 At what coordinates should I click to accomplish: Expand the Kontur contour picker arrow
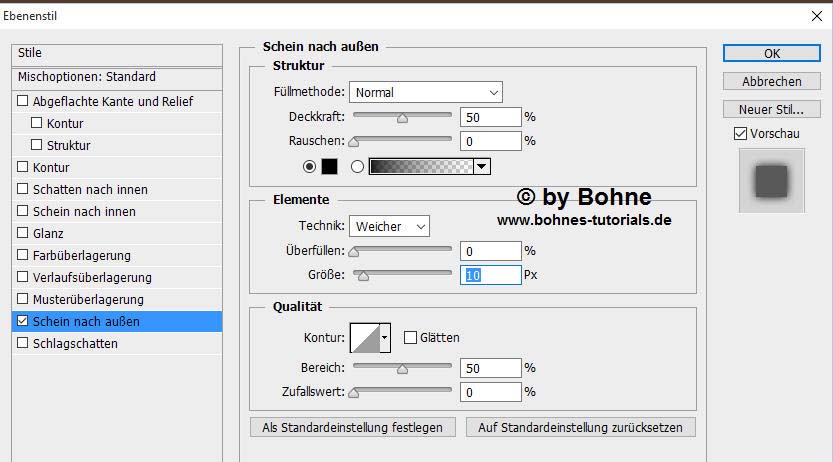385,338
